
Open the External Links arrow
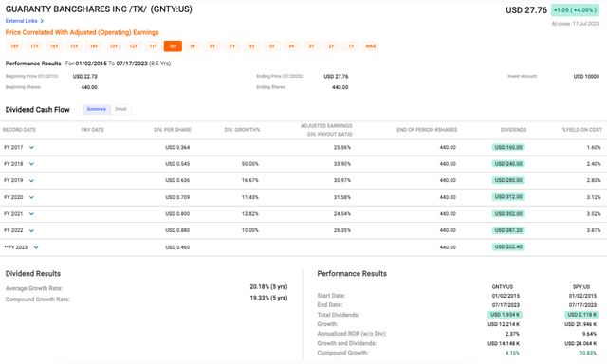coord(42,21)
